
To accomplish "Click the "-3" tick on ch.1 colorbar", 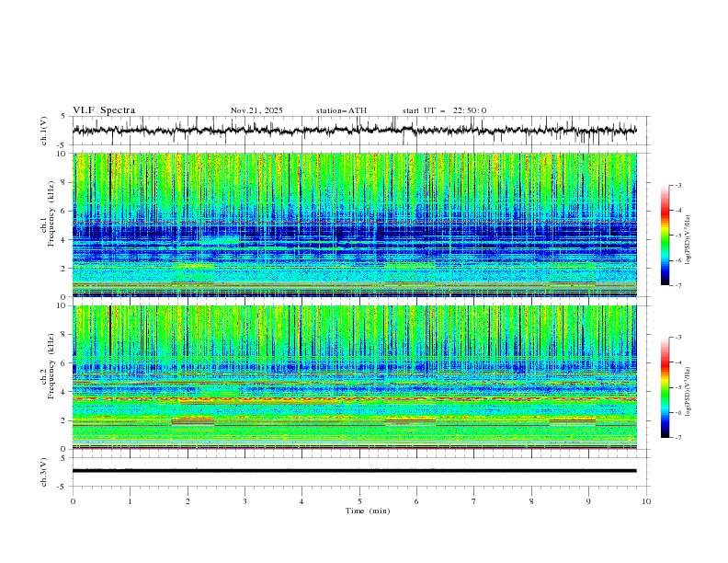I will click(677, 185).
